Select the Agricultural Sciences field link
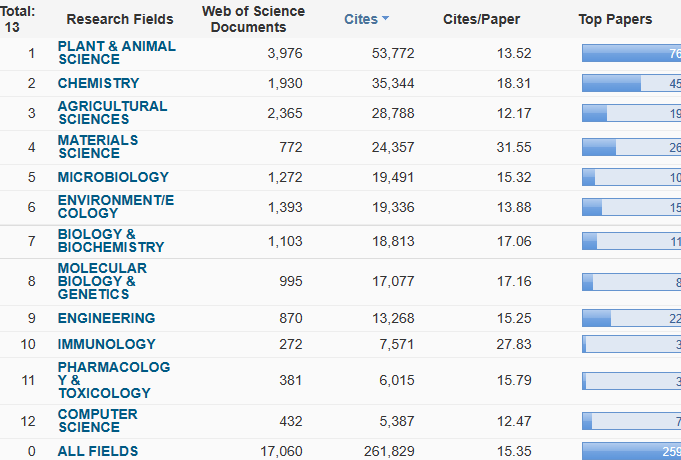Viewport: 681px width, 460px height. pos(112,112)
